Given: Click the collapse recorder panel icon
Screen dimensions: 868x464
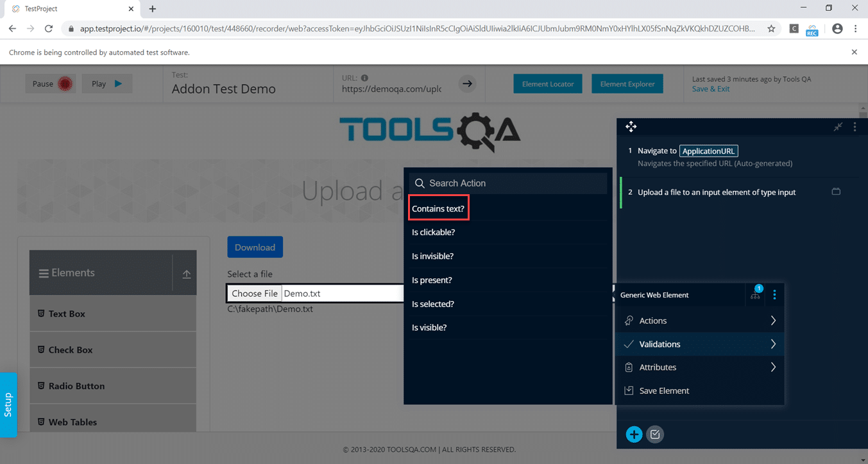Looking at the screenshot, I should point(838,127).
